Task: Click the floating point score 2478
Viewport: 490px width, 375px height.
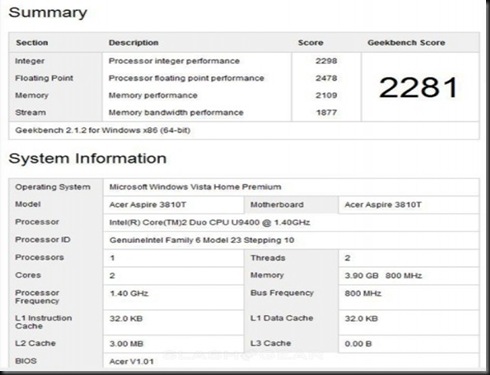Action: click(326, 78)
